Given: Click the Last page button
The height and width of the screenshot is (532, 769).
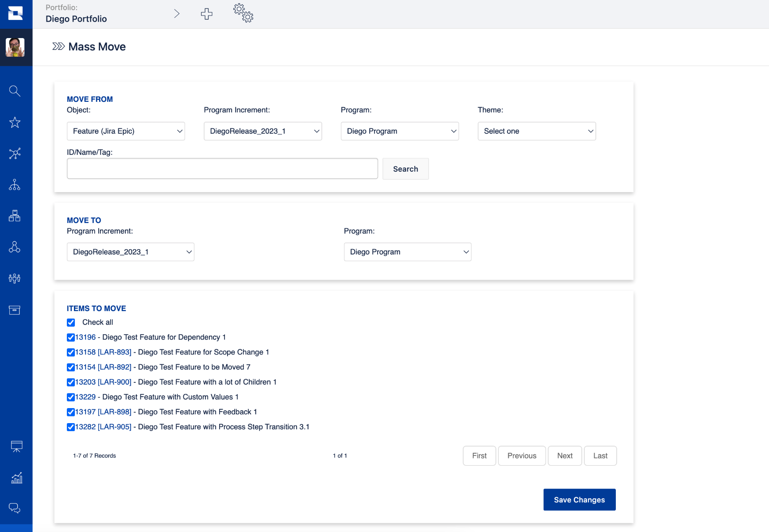Looking at the screenshot, I should (x=600, y=456).
